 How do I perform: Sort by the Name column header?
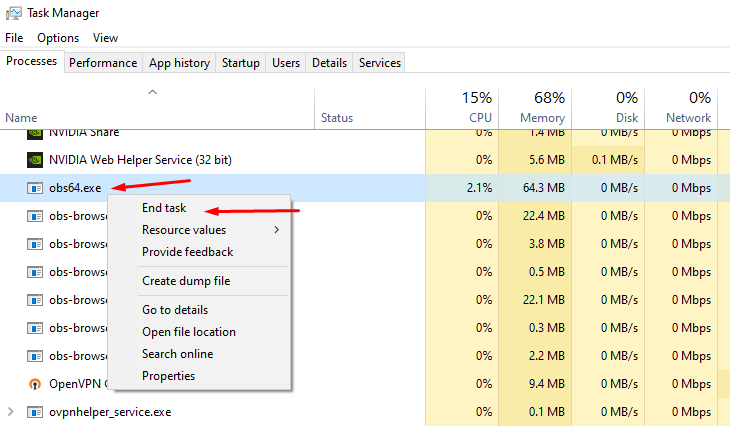click(x=21, y=118)
